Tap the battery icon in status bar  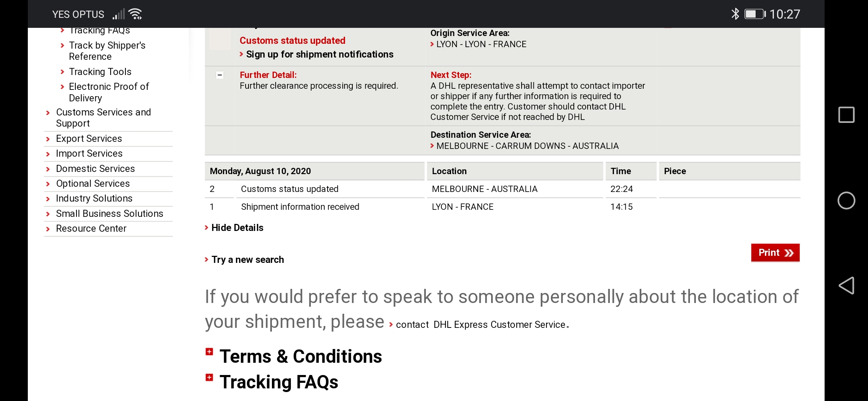click(x=754, y=14)
